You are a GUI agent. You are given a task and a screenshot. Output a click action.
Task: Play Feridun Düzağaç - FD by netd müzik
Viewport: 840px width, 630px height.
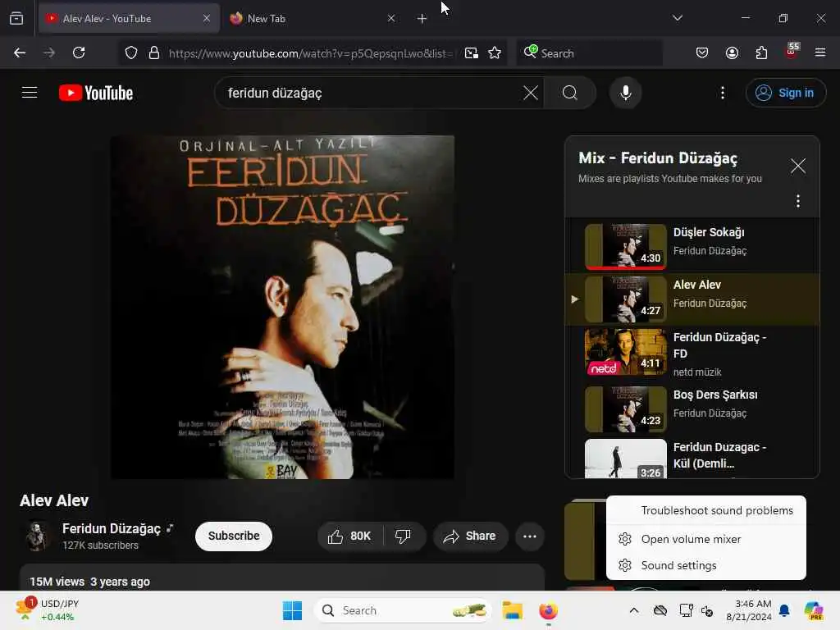tap(692, 353)
